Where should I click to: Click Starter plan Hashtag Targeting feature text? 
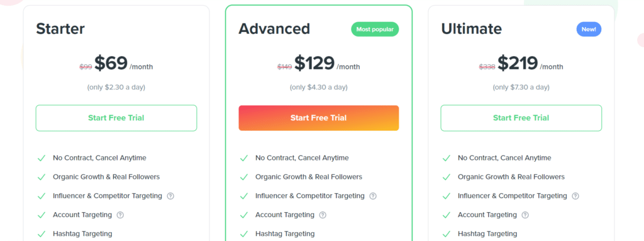[82, 233]
